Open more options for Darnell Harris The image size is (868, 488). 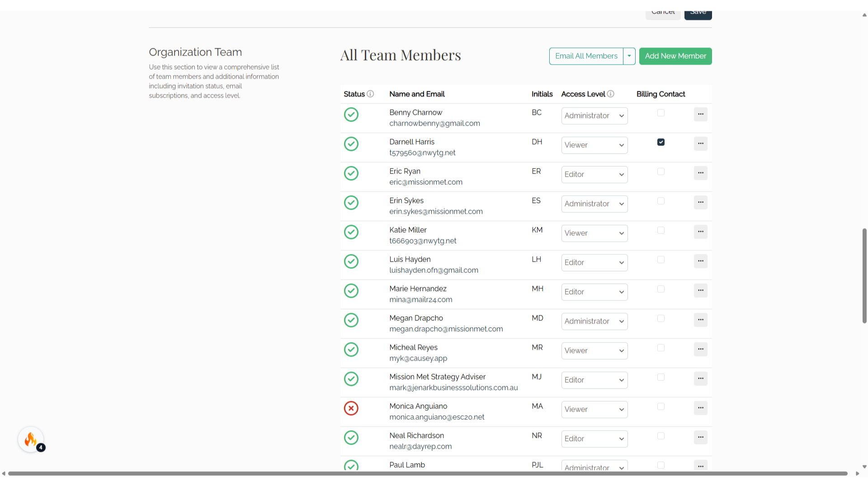coord(700,144)
